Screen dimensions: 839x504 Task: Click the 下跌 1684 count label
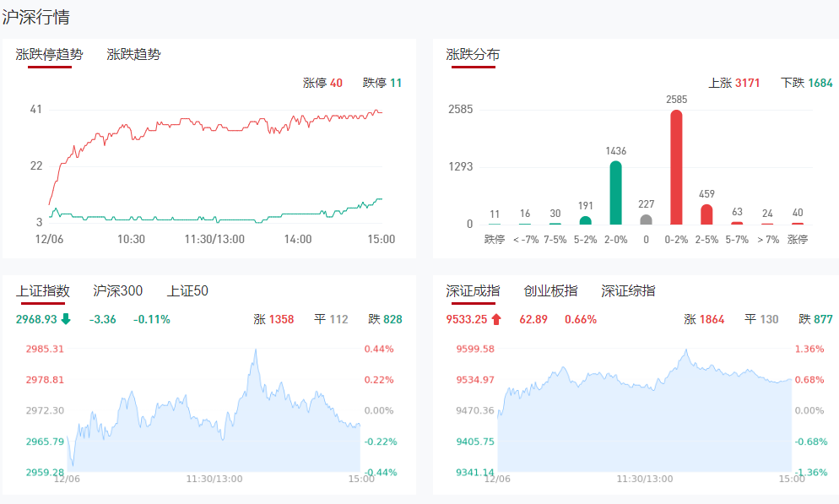point(807,83)
